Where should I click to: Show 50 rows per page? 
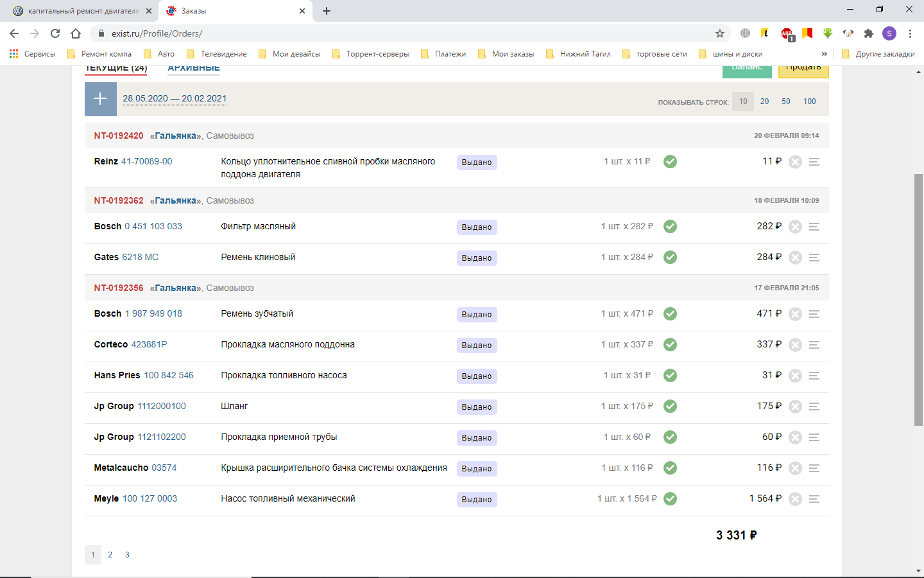click(x=785, y=101)
